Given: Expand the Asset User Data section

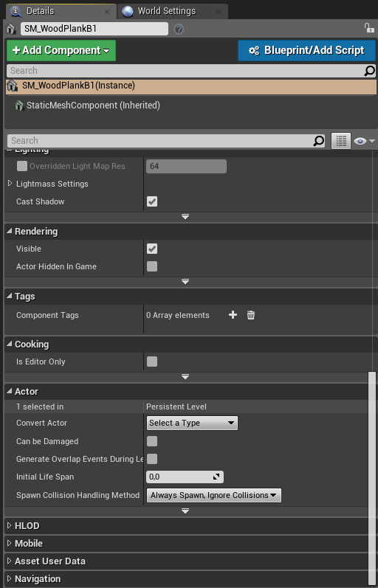Looking at the screenshot, I should [10, 561].
